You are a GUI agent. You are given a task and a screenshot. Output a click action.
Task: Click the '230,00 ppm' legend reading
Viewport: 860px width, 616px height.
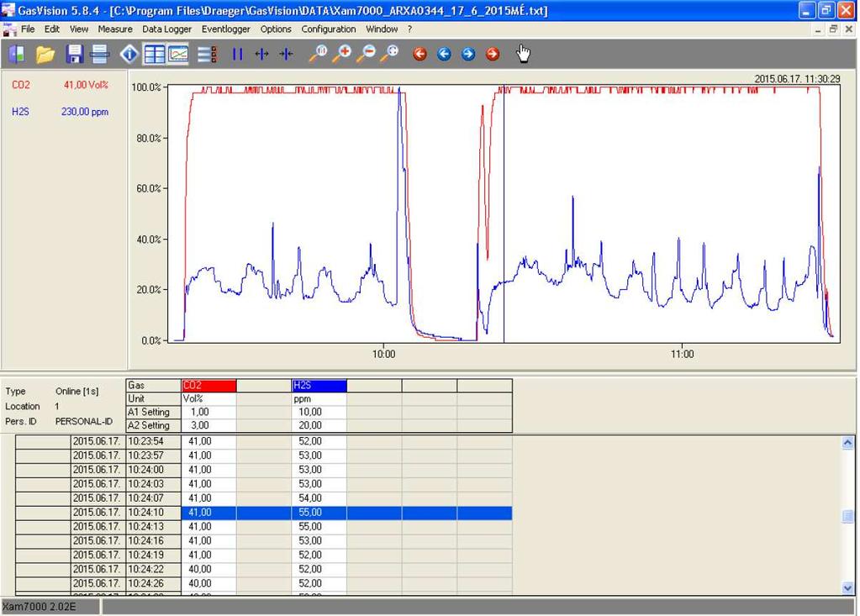(85, 112)
